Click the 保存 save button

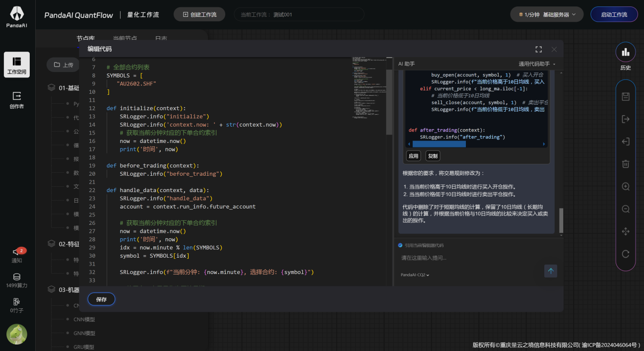click(x=101, y=299)
